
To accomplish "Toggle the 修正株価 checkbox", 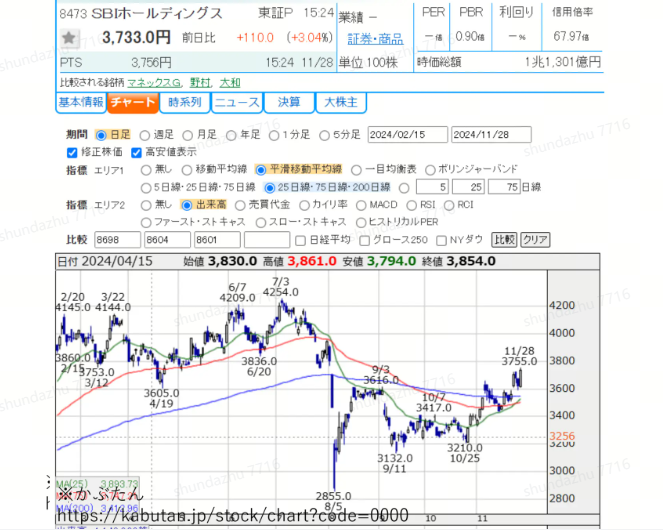I will [72, 153].
